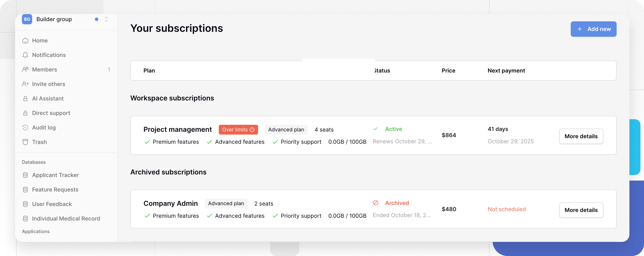Open More details for Company Admin
This screenshot has height=256, width=644.
pyautogui.click(x=581, y=210)
